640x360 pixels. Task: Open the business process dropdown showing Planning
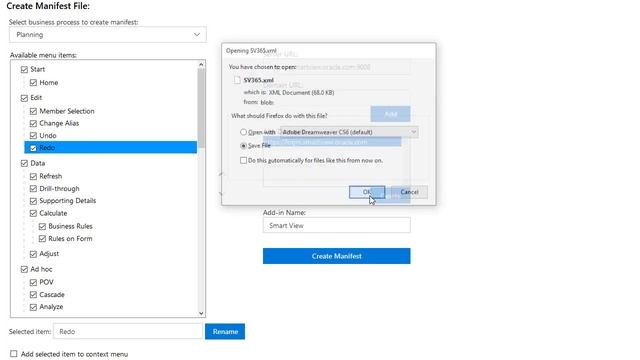pyautogui.click(x=108, y=35)
